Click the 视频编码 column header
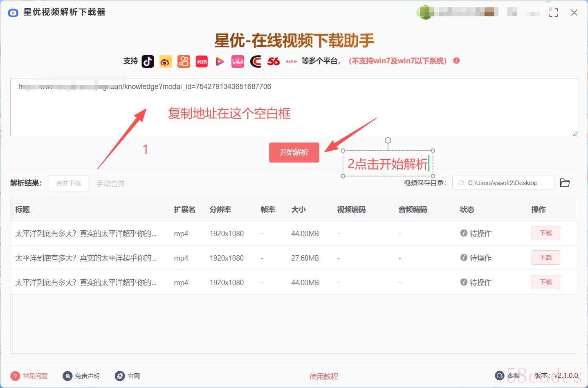Viewport: 588px width, 388px height. point(351,210)
